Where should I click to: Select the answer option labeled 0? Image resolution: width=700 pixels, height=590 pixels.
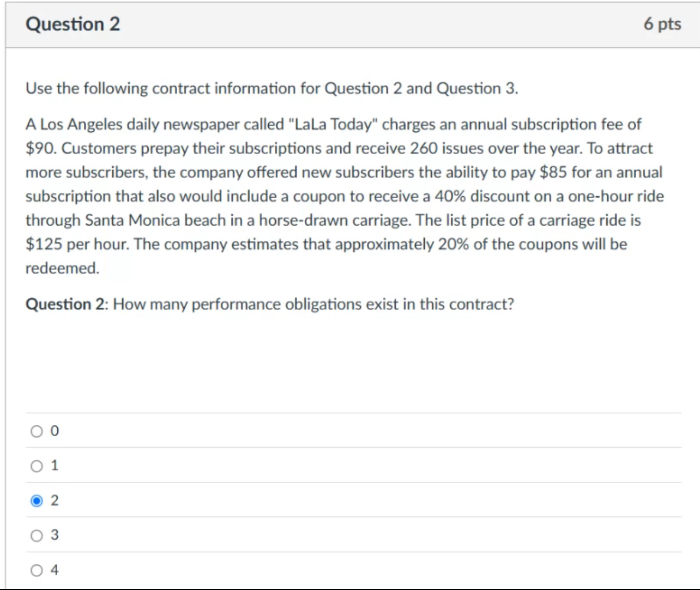click(53, 430)
